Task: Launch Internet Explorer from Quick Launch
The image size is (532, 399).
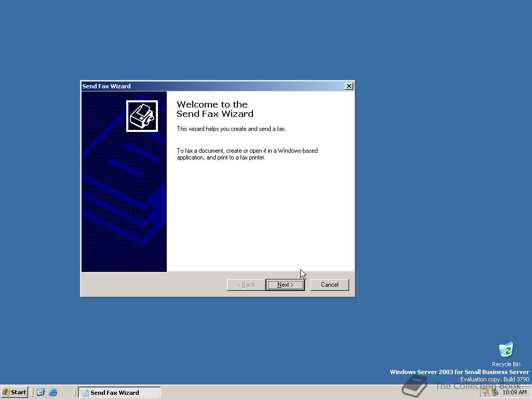Action: (53, 393)
